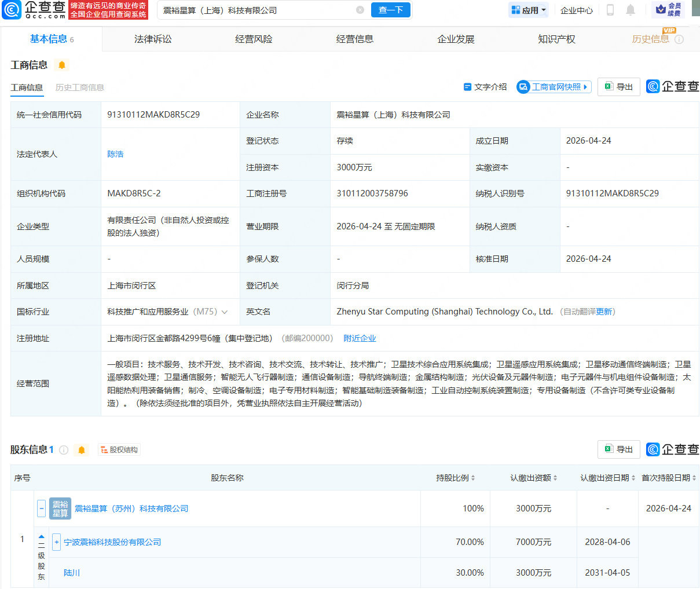Toggle the 文字介绍 view
The image size is (700, 589).
click(x=485, y=87)
